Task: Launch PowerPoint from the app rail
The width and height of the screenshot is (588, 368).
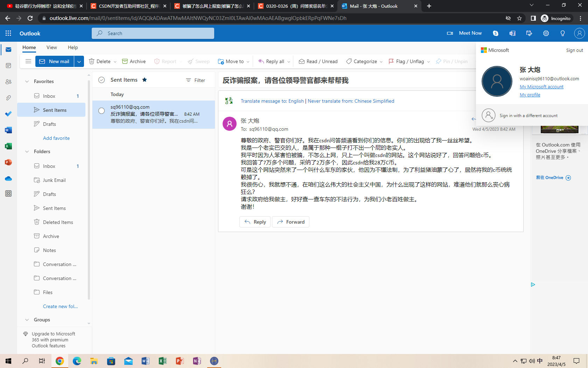Action: (x=8, y=162)
